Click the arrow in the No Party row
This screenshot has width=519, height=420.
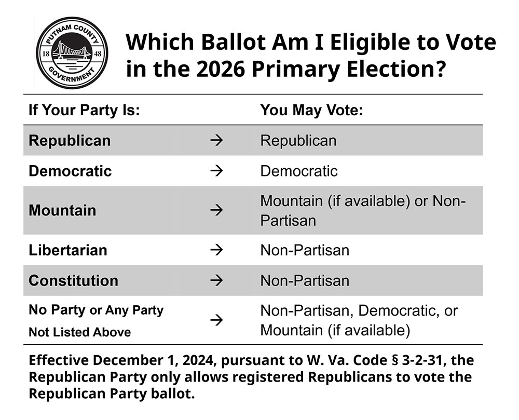pos(217,320)
